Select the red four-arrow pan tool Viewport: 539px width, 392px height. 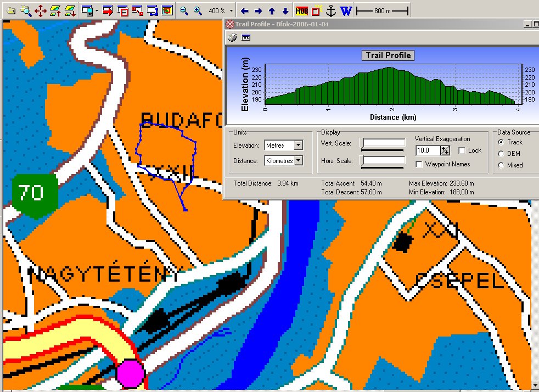pos(41,10)
